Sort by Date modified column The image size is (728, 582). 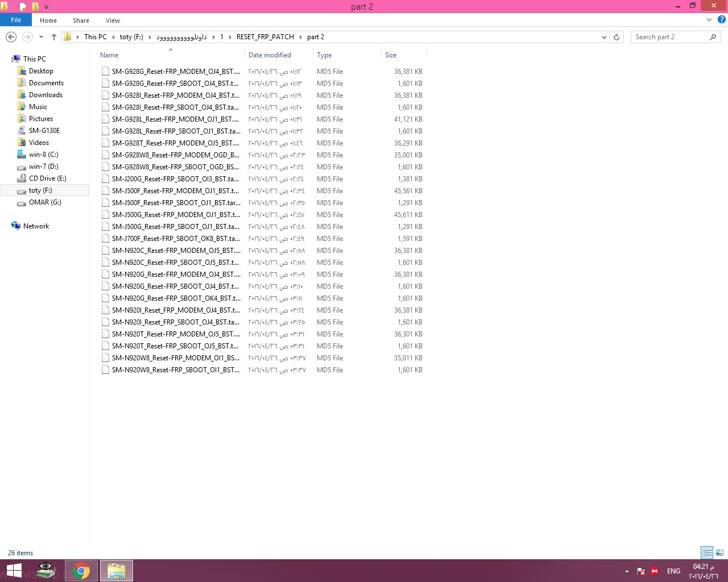pyautogui.click(x=270, y=55)
